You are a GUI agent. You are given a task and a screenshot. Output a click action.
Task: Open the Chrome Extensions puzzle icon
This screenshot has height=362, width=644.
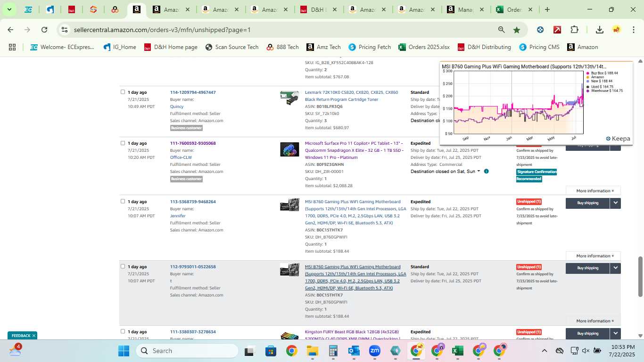pyautogui.click(x=574, y=30)
